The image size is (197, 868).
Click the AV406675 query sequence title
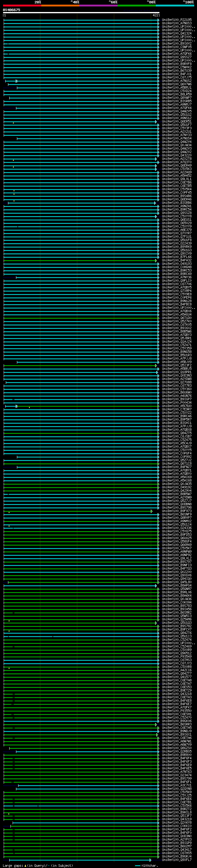tap(11, 10)
